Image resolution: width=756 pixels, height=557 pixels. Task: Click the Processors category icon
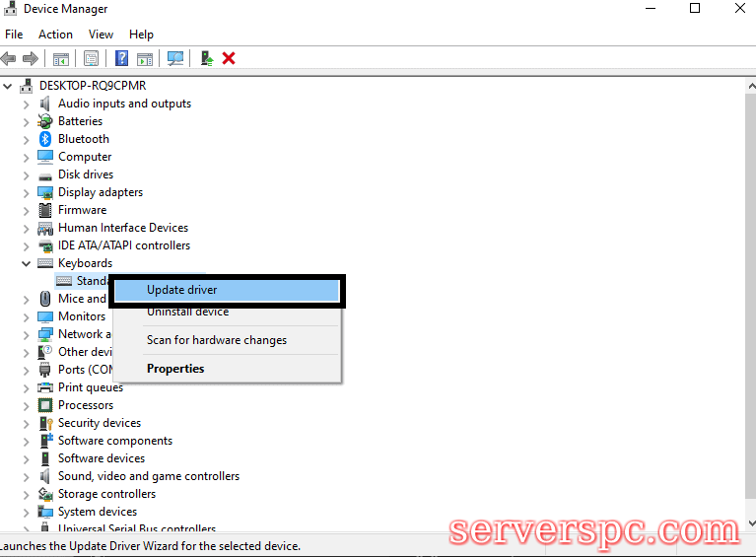(45, 405)
